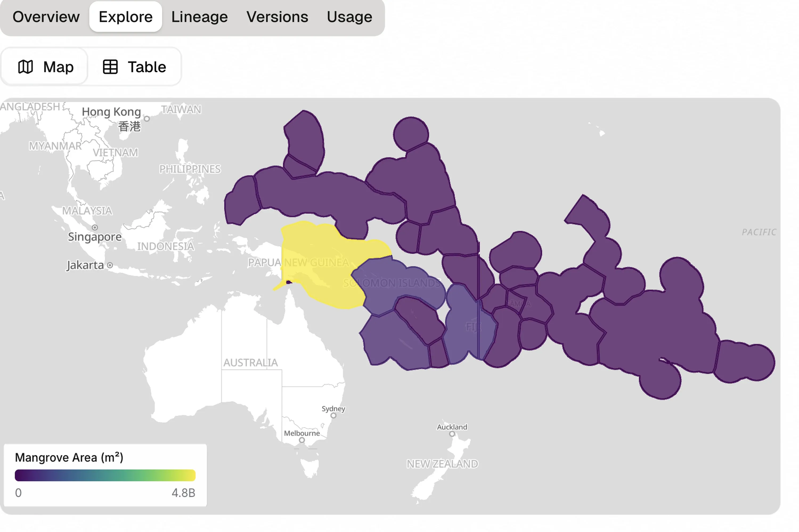The width and height of the screenshot is (799, 532).
Task: Click the Auckland city marker
Action: (x=452, y=433)
